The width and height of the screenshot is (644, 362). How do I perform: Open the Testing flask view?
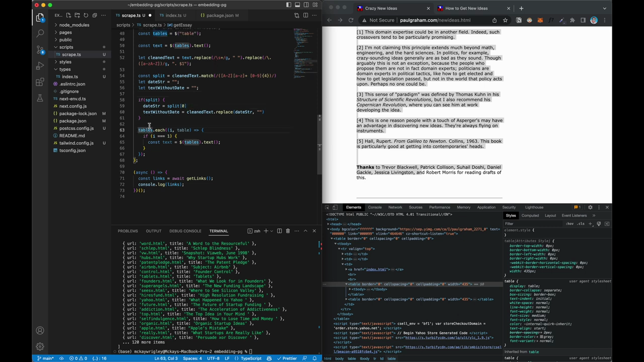[40, 98]
